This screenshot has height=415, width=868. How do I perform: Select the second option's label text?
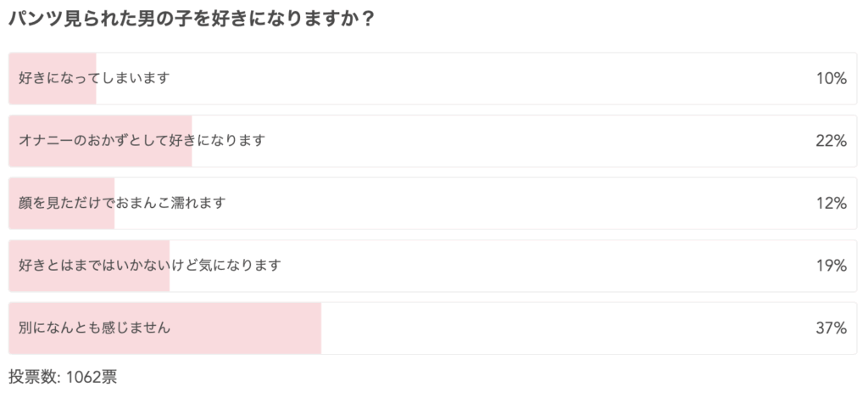pos(142,141)
